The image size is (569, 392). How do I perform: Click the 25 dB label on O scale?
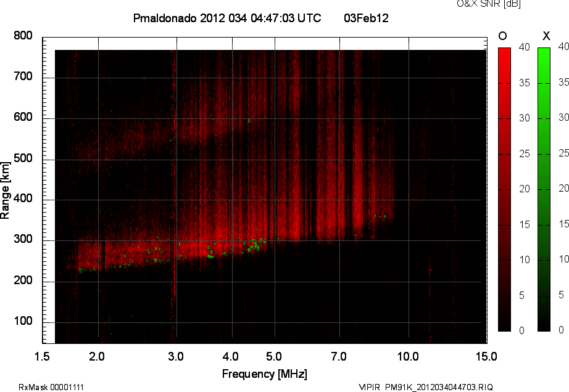click(525, 154)
